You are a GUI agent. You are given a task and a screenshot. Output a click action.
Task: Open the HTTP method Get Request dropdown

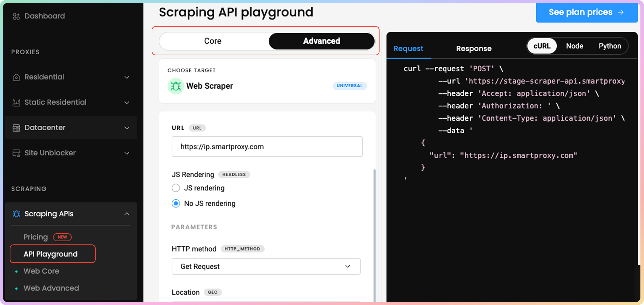[x=266, y=267]
